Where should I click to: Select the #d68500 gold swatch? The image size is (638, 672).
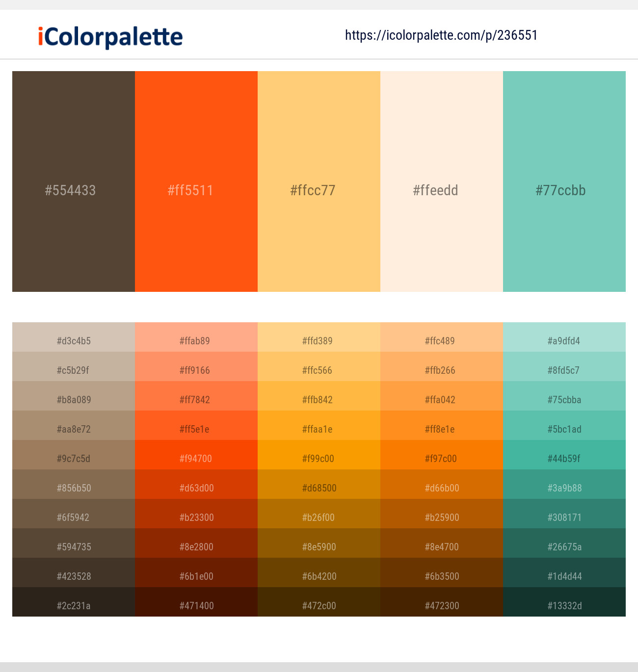coord(319,488)
